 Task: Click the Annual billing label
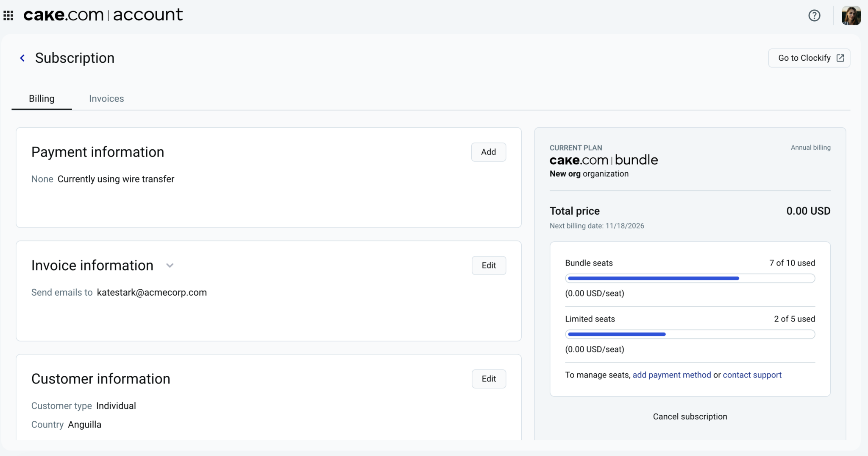click(x=810, y=148)
